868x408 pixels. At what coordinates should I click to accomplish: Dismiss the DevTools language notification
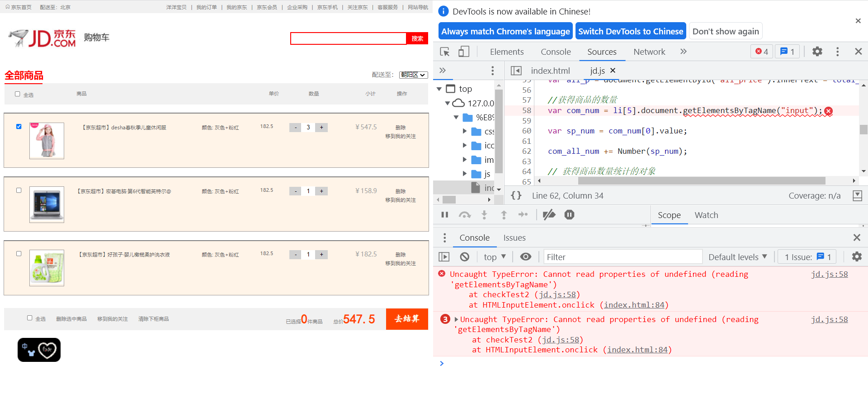858,21
